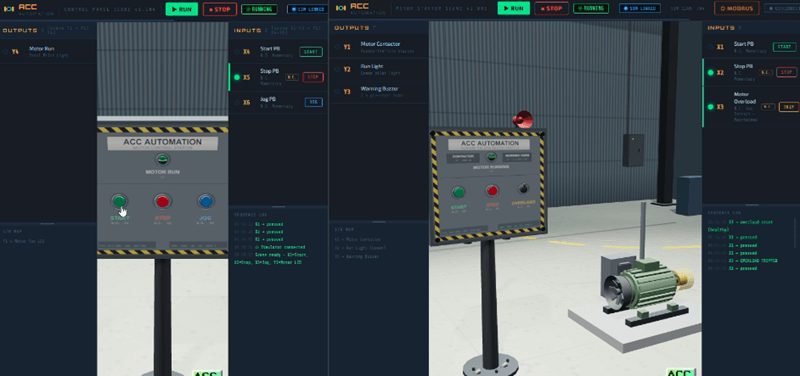Toggle the X6 Jog PB indicator dot
The height and width of the screenshot is (376, 800).
coord(237,102)
